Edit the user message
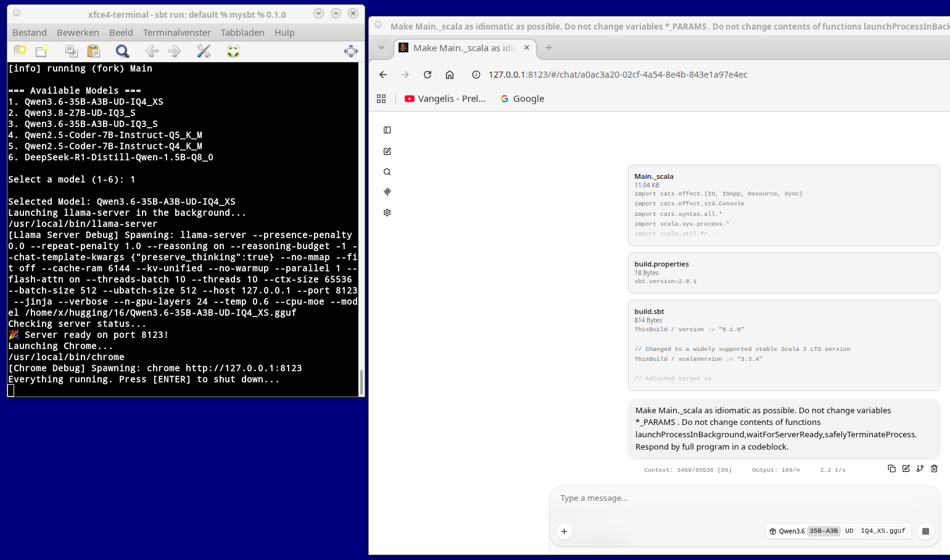 point(906,469)
